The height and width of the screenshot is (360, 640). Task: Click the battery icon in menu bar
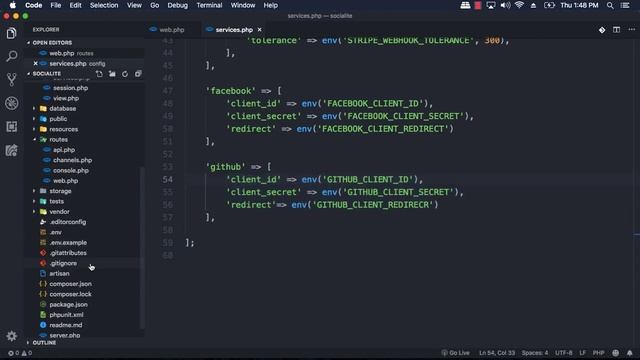[549, 5]
